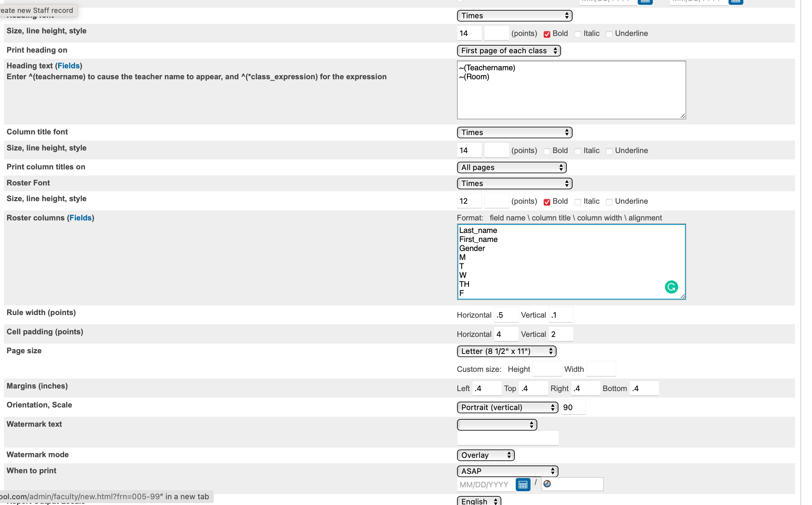Click the Grammarly icon in Roster columns box
The width and height of the screenshot is (812, 505).
pyautogui.click(x=671, y=287)
